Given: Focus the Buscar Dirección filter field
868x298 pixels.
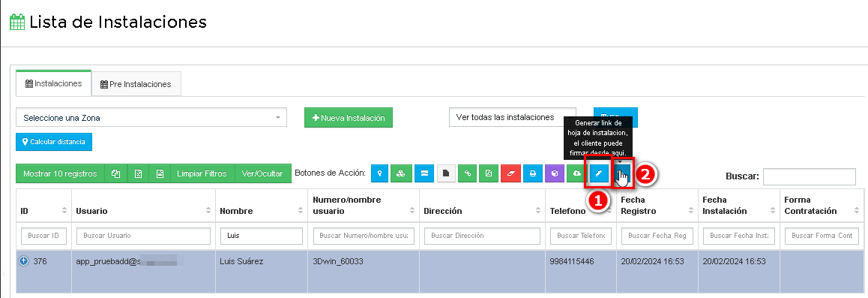Looking at the screenshot, I should point(482,236).
